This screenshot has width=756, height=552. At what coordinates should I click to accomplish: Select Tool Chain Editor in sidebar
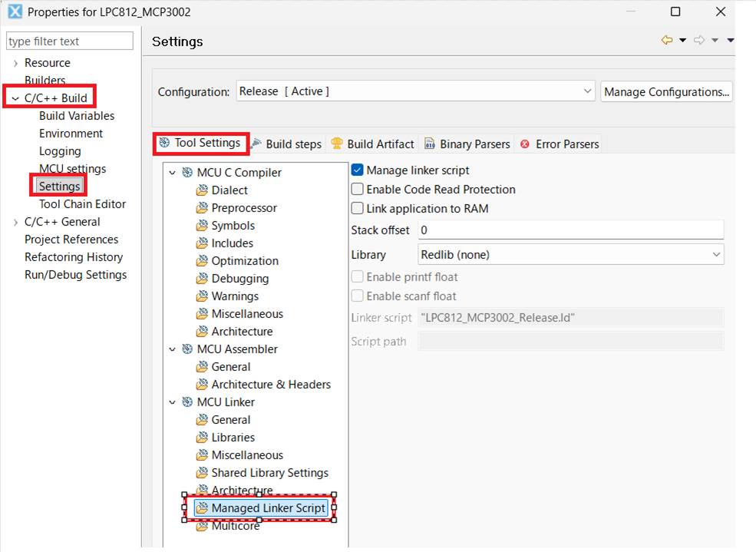[x=82, y=204]
